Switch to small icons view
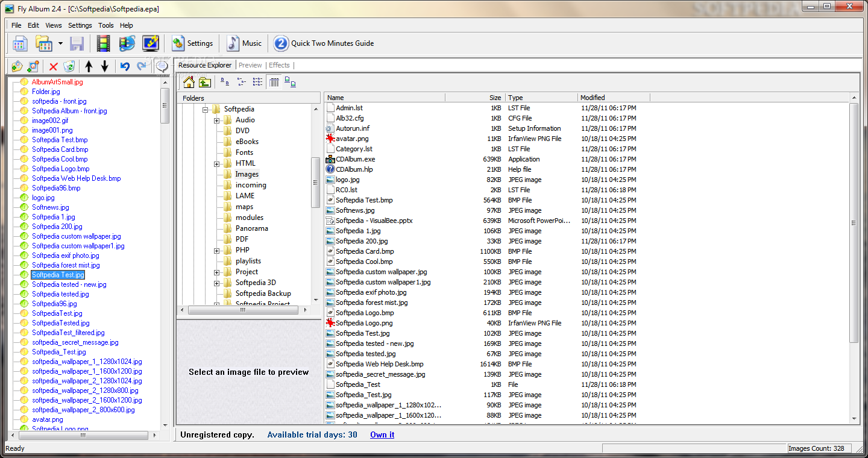Viewport: 868px width, 458px height. 242,83
